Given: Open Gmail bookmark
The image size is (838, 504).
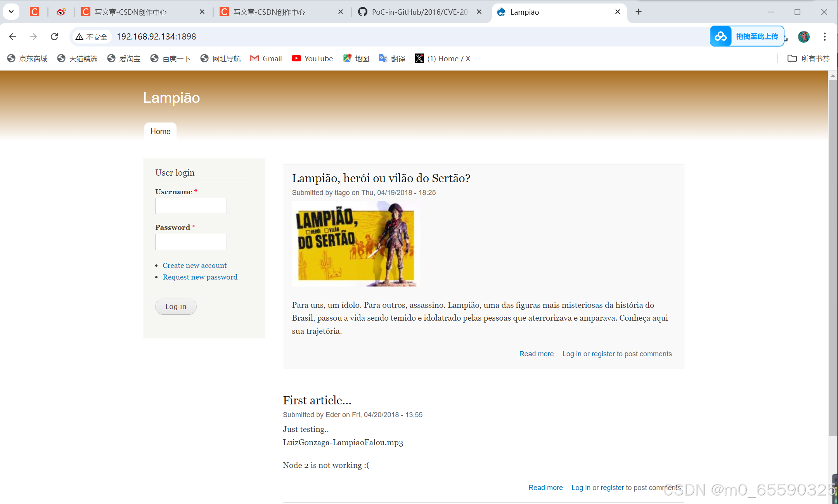Looking at the screenshot, I should [266, 59].
